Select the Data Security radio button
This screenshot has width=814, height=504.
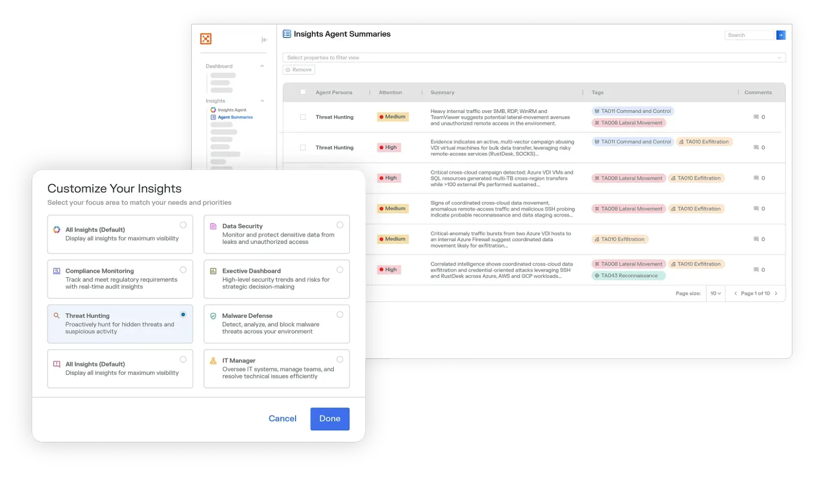(340, 224)
